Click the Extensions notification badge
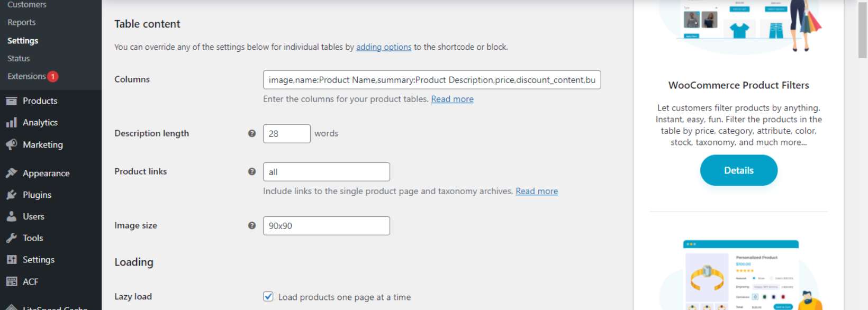868x310 pixels. pyautogui.click(x=52, y=76)
